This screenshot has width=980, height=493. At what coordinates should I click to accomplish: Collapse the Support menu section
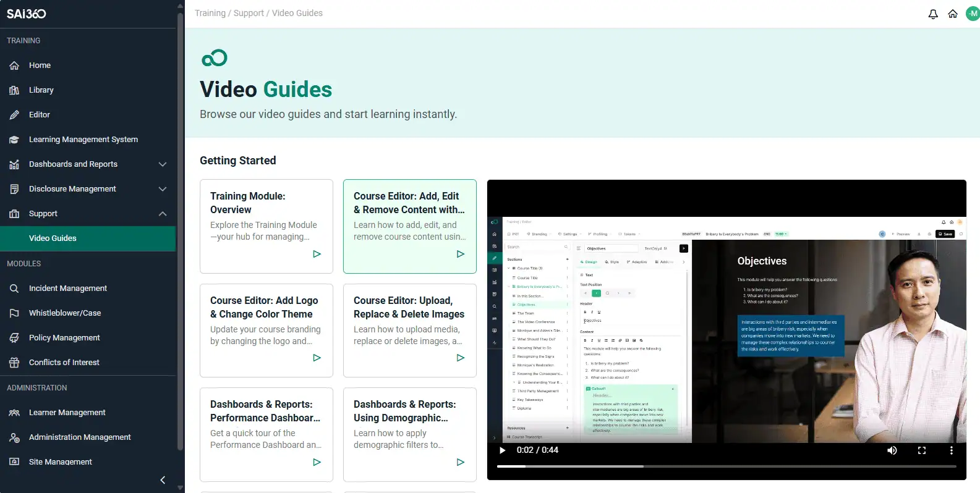163,214
